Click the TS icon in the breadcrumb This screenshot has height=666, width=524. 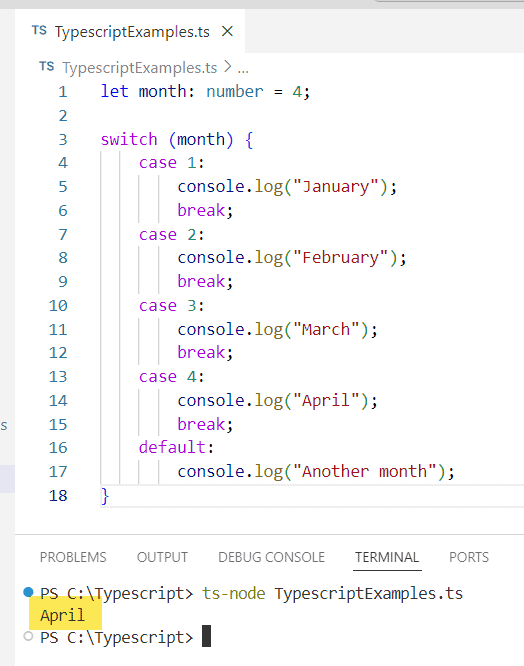click(x=47, y=67)
